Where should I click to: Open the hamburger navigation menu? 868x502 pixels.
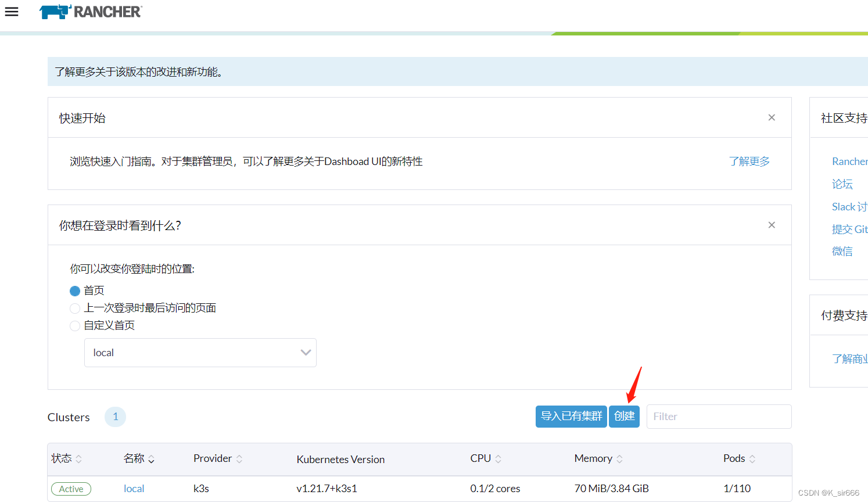pyautogui.click(x=12, y=12)
